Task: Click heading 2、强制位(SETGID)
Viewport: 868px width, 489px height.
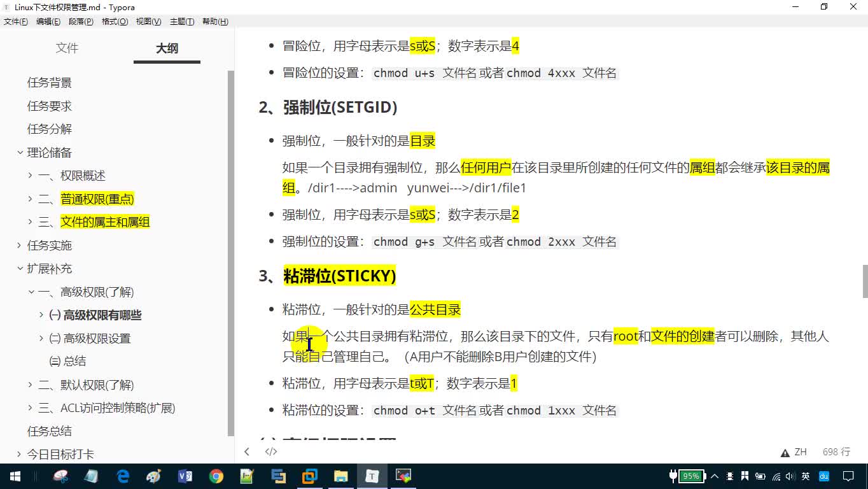Action: coord(328,107)
